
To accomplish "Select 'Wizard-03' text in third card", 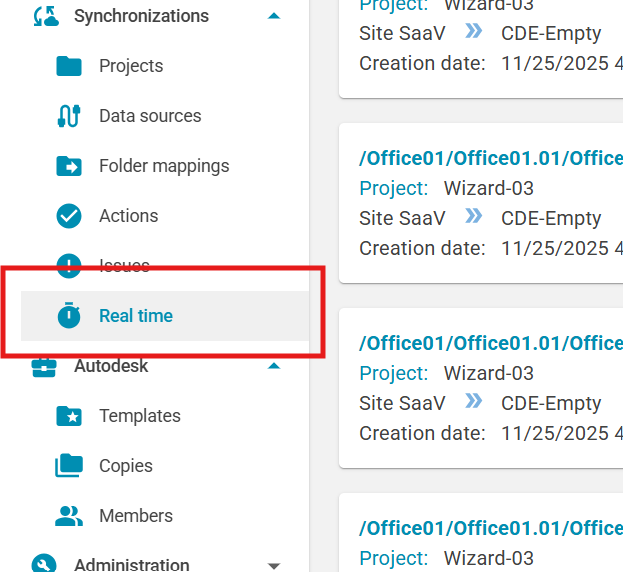I will [x=489, y=373].
